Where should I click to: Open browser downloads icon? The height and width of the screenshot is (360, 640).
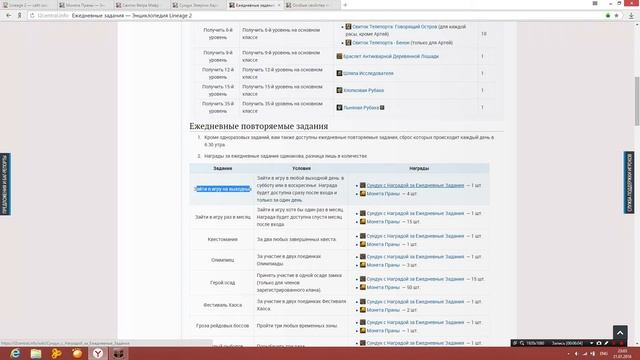pos(631,16)
